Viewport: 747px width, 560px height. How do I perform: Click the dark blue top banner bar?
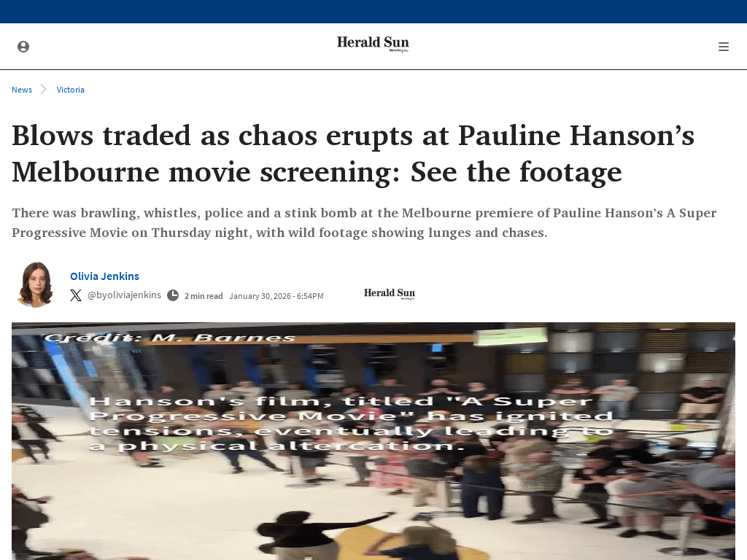[373, 12]
